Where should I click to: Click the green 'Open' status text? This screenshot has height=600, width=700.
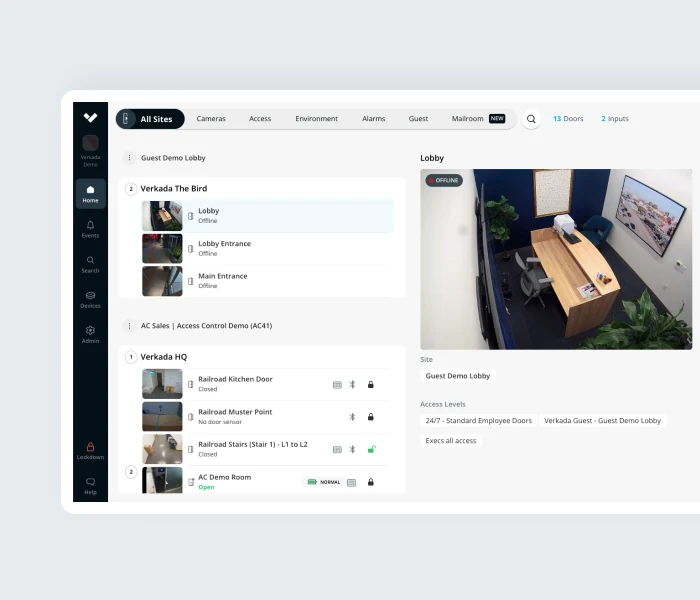pos(206,488)
